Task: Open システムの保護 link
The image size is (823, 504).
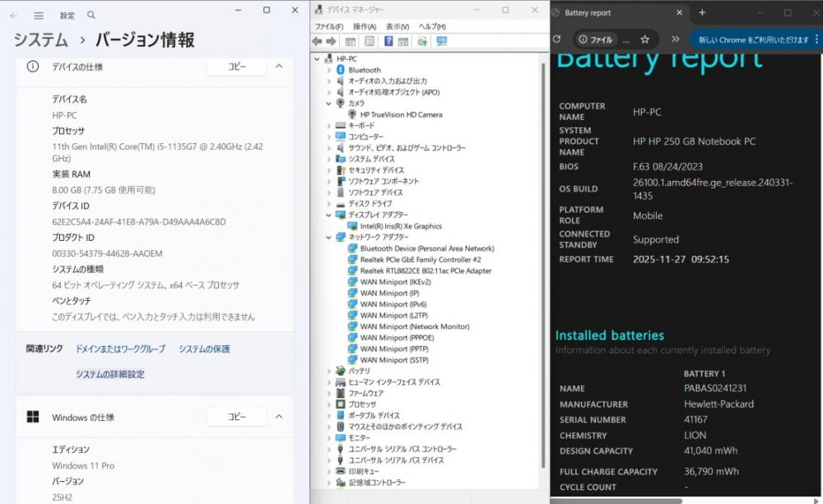Action: 204,349
